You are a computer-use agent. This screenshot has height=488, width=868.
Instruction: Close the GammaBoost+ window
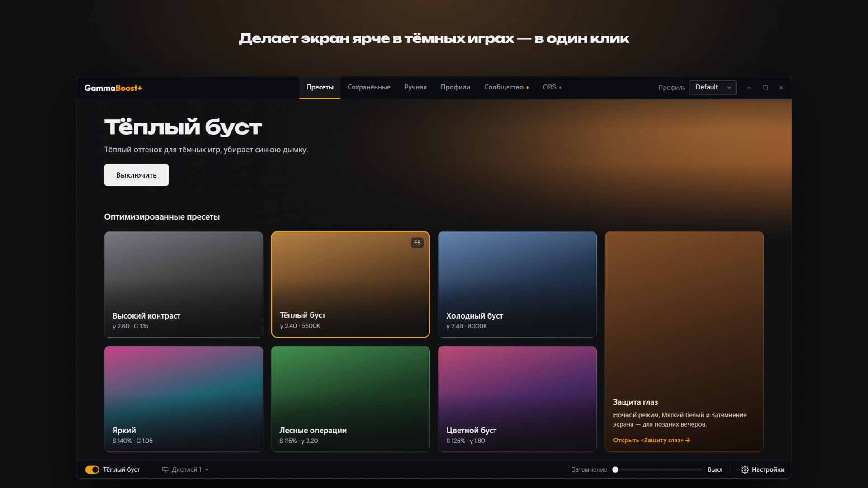(781, 88)
